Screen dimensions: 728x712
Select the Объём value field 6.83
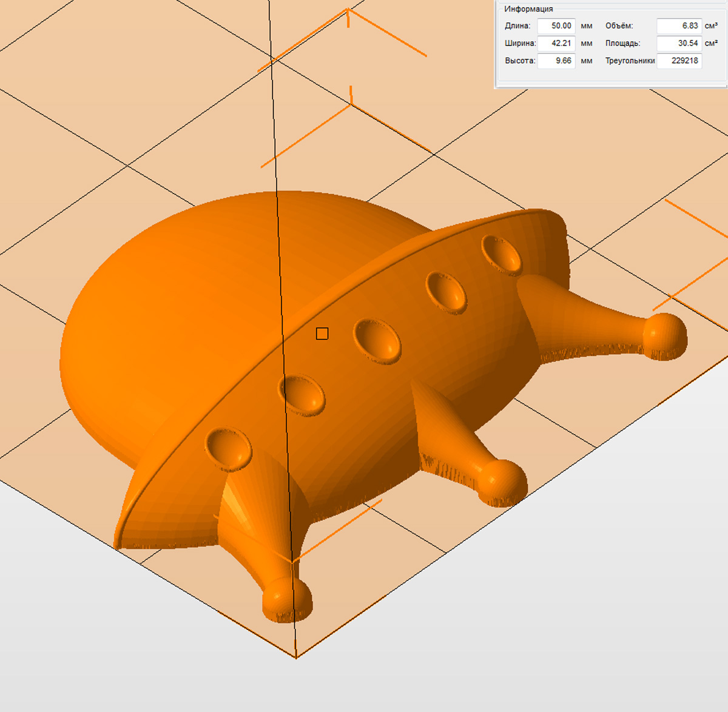coord(679,26)
